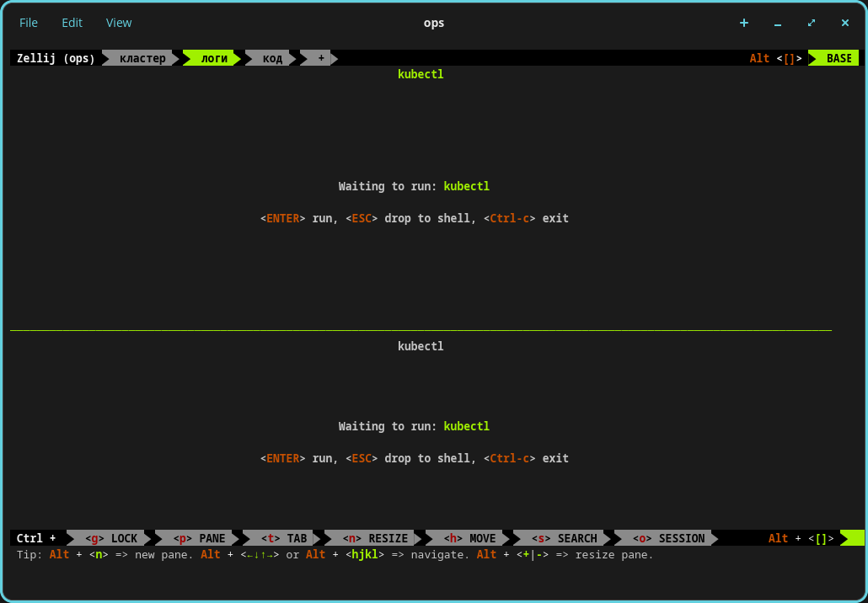
Task: Click the Zellij (ops) session label
Action: point(56,58)
